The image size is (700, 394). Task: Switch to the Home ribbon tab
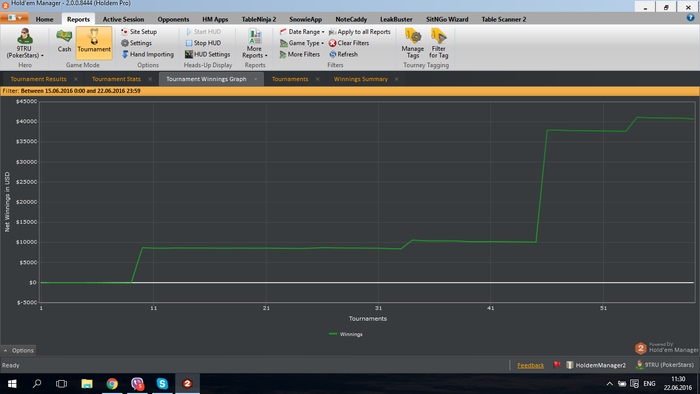click(44, 19)
